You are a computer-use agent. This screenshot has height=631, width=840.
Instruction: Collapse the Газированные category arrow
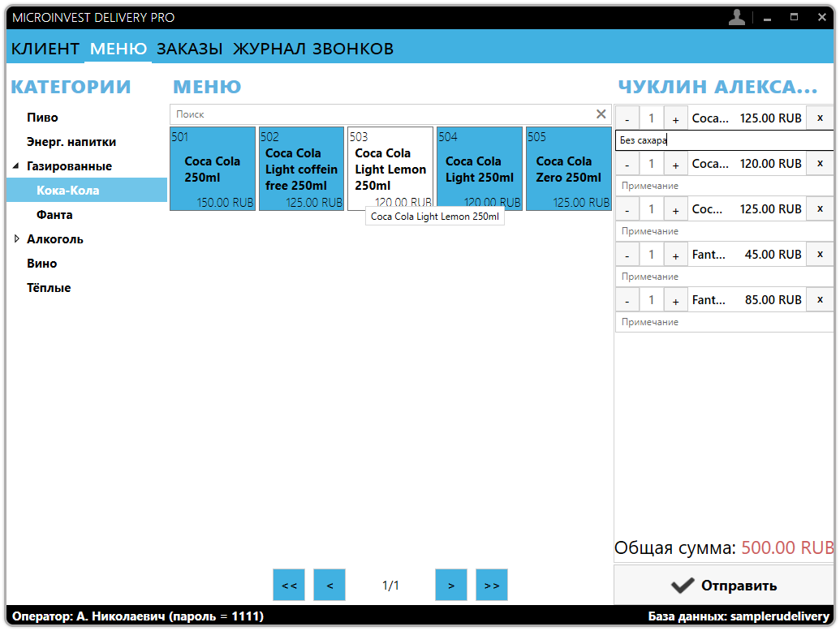pyautogui.click(x=16, y=166)
